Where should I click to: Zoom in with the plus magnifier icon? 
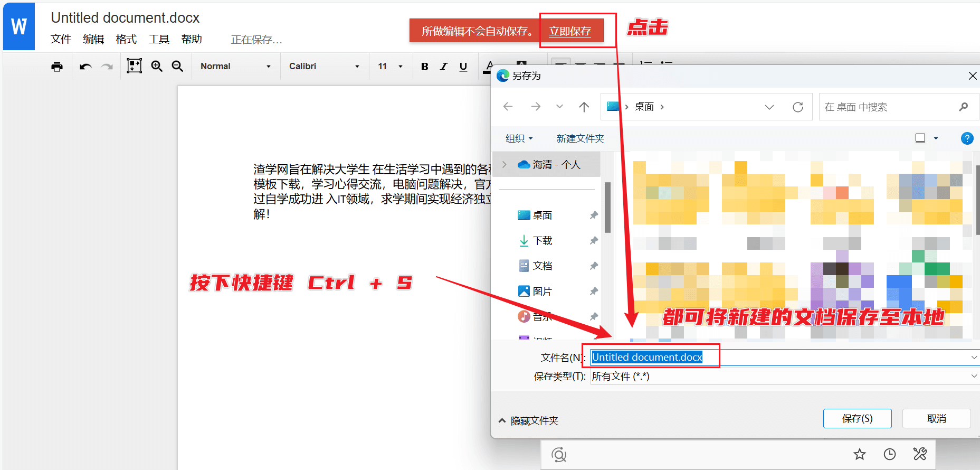click(157, 66)
